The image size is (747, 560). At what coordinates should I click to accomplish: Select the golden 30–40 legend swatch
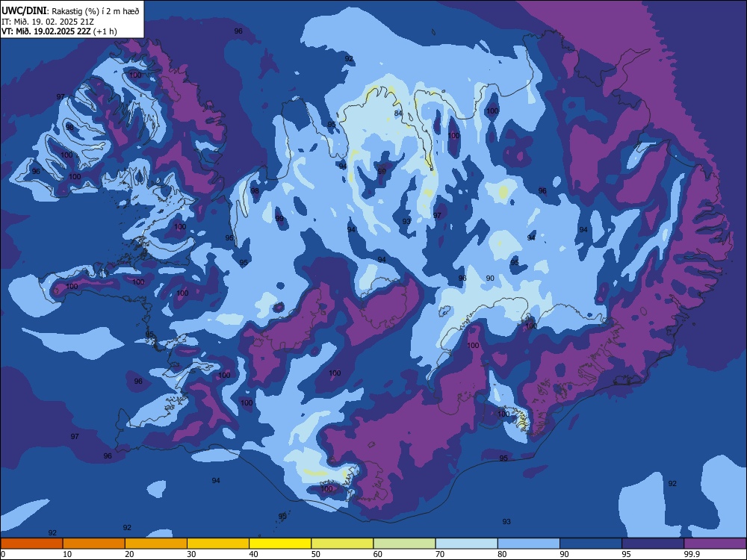218,544
